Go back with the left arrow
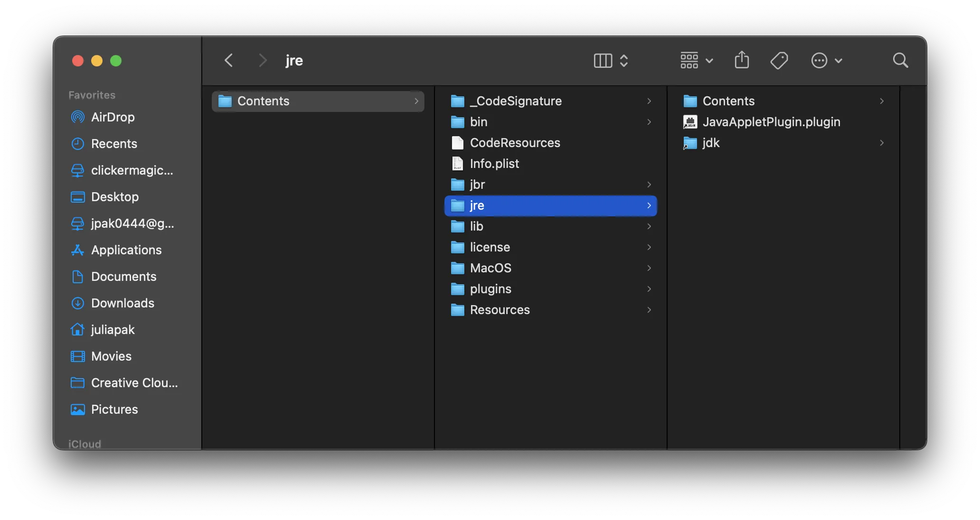The width and height of the screenshot is (980, 520). pos(229,60)
